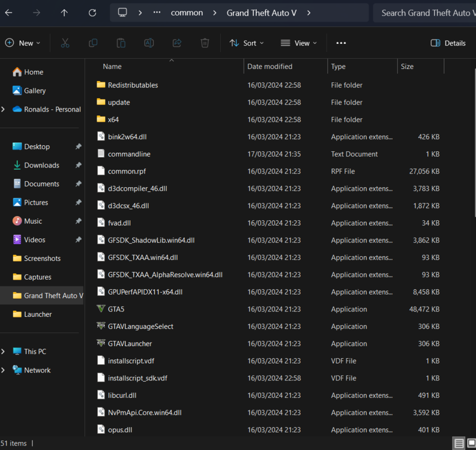Expand the Network node
Image resolution: width=476 pixels, height=450 pixels.
click(x=3, y=370)
